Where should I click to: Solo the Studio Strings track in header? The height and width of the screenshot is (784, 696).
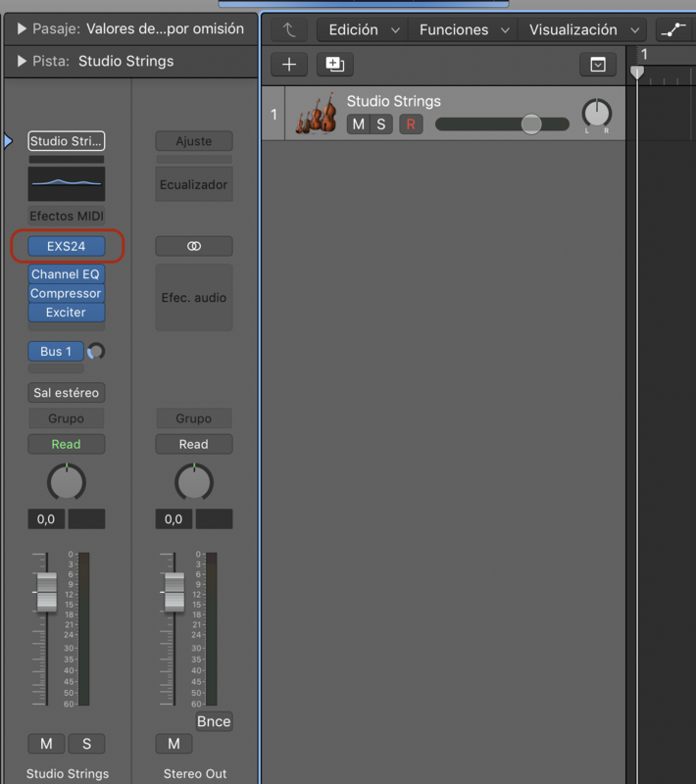[x=381, y=124]
